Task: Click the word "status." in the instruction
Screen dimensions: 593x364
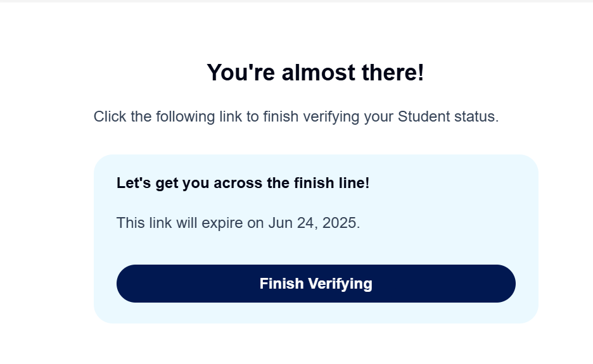Action: click(x=480, y=117)
